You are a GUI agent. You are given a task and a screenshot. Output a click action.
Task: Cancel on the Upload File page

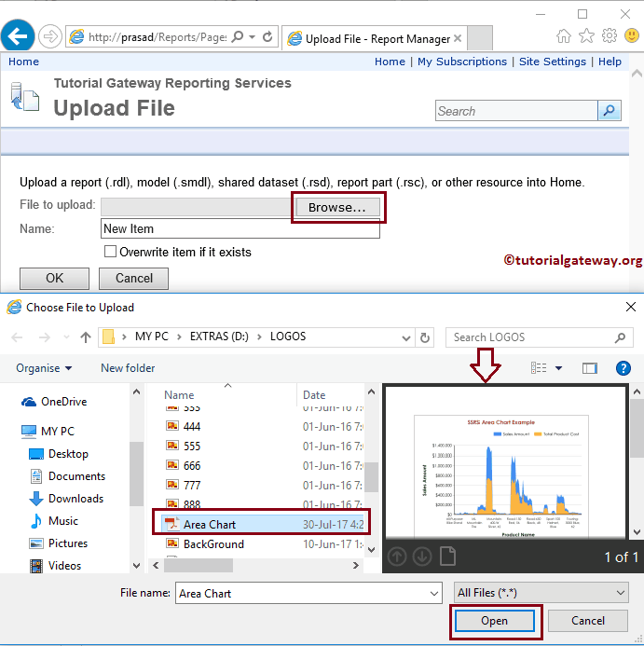tap(133, 278)
